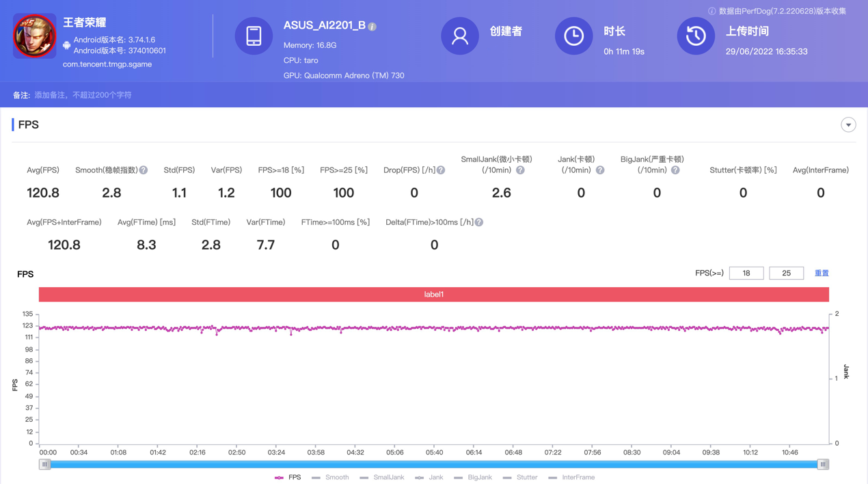Toggle FPS series in chart legend
The width and height of the screenshot is (868, 484).
(288, 477)
